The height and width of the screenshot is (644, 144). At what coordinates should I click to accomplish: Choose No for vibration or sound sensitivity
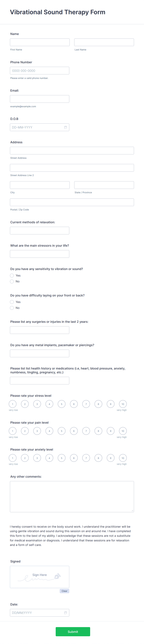point(12,281)
